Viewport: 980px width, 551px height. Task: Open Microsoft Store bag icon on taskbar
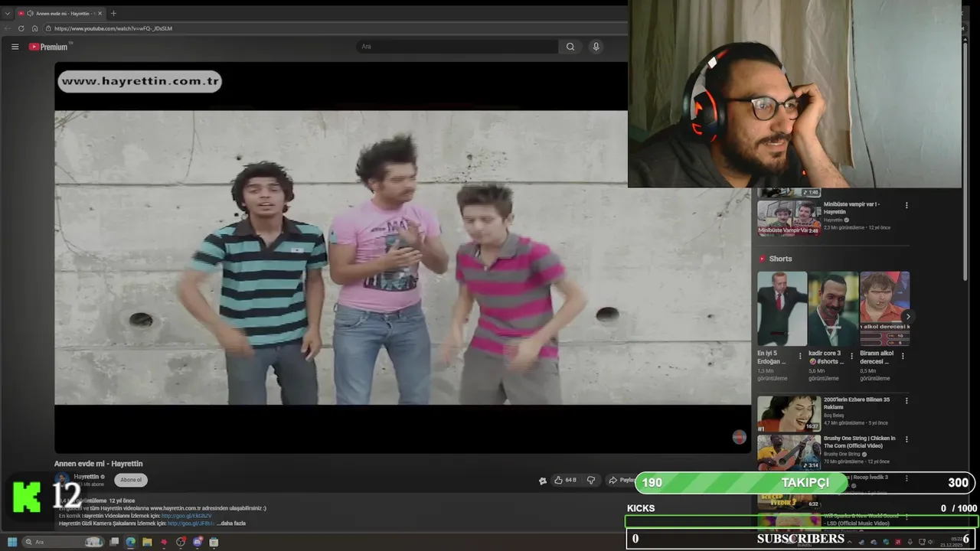click(214, 542)
